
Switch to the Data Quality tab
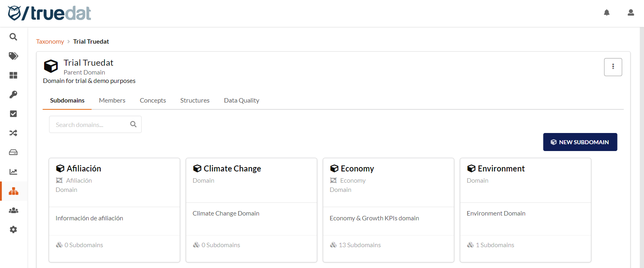click(241, 101)
